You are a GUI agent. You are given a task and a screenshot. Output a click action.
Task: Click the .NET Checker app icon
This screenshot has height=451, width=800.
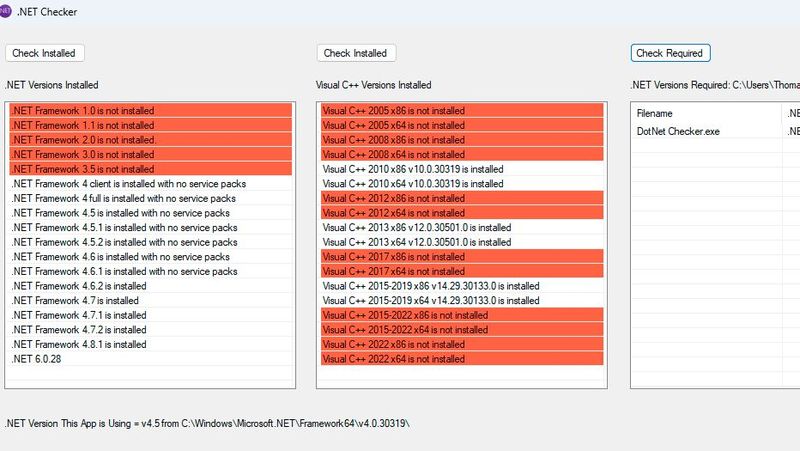[x=5, y=11]
